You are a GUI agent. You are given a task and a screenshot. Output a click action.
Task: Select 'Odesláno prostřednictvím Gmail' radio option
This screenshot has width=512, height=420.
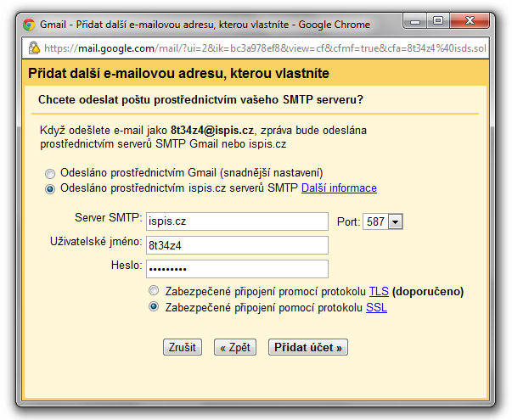pyautogui.click(x=51, y=172)
